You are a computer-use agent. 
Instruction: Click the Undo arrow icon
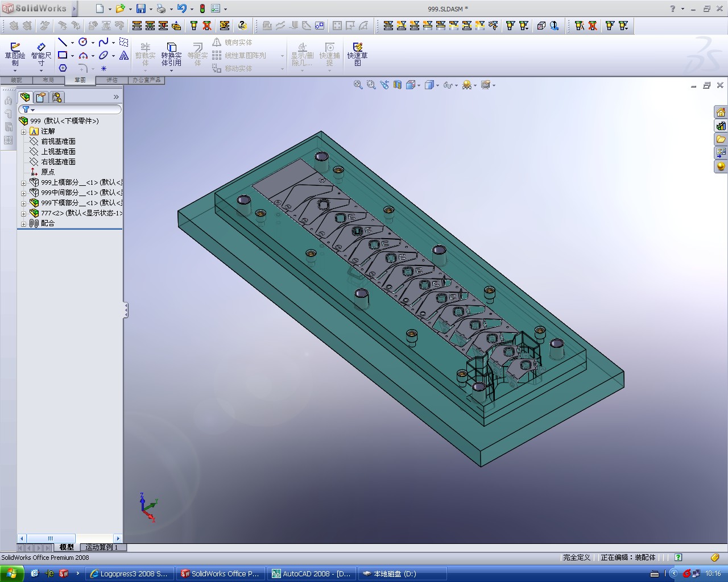click(181, 9)
